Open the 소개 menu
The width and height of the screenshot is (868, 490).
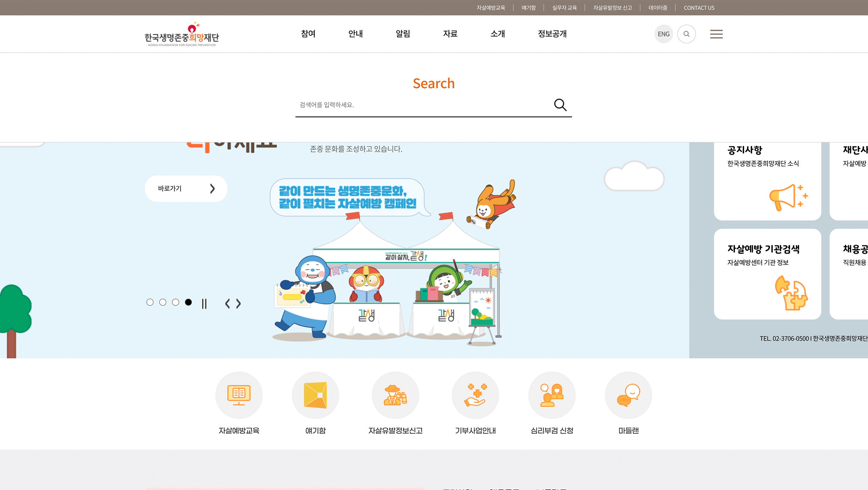click(x=498, y=34)
